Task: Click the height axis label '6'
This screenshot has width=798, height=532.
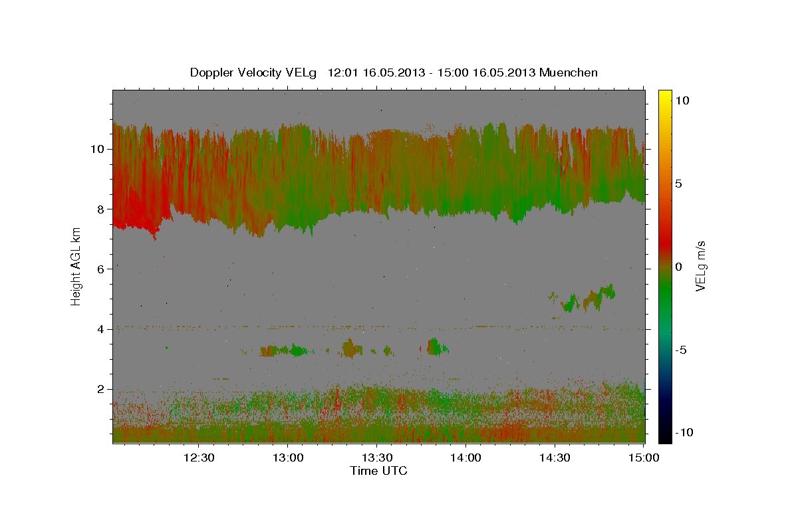Action: 101,269
